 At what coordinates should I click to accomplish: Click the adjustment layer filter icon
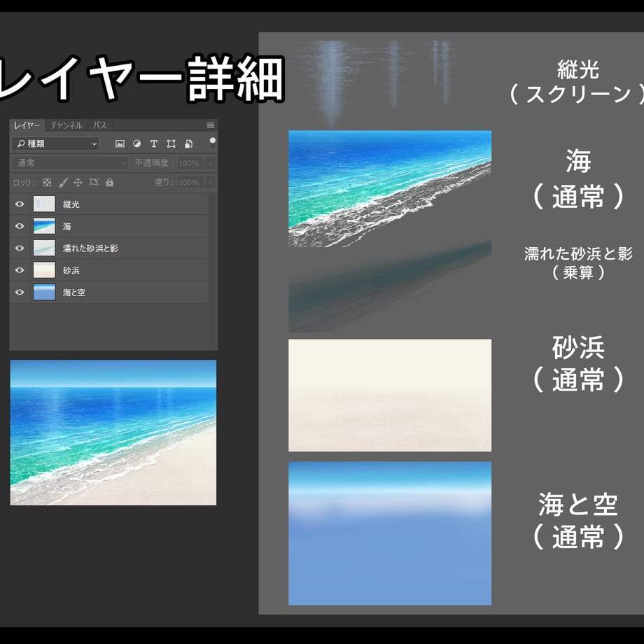[136, 143]
